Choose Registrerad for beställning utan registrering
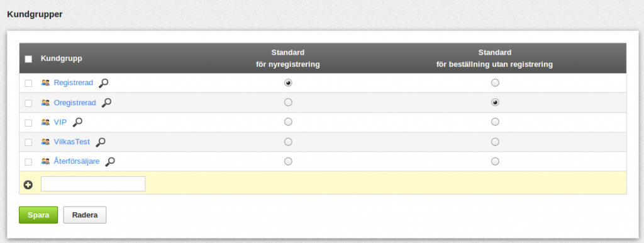644x243 pixels. point(496,82)
